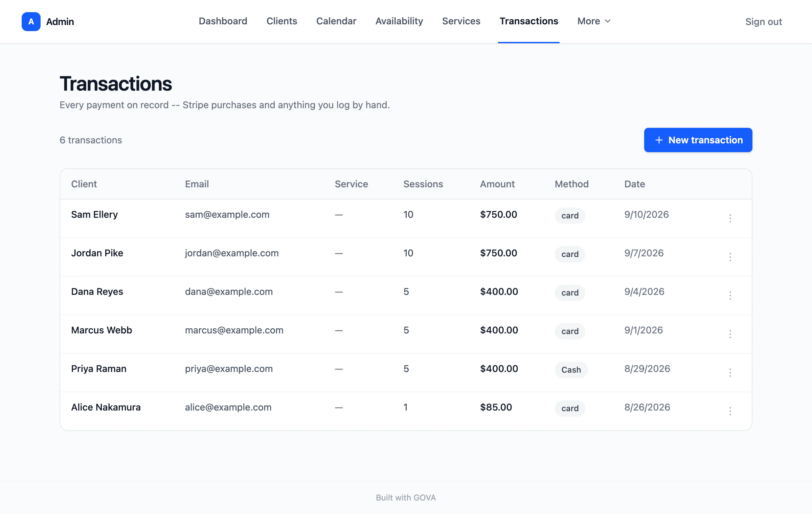The height and width of the screenshot is (514, 812).
Task: Select client name Alice Nakamura
Action: click(106, 407)
